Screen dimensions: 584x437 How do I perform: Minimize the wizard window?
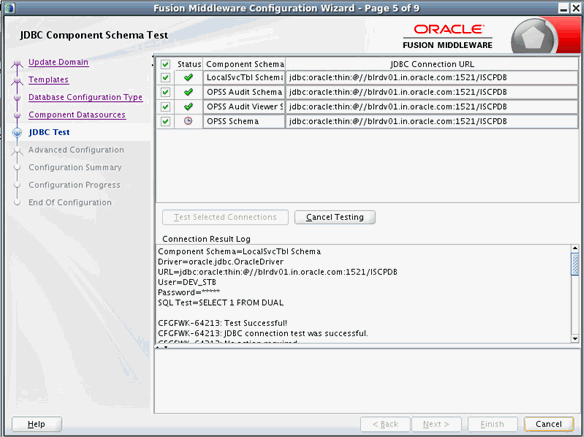click(x=564, y=8)
